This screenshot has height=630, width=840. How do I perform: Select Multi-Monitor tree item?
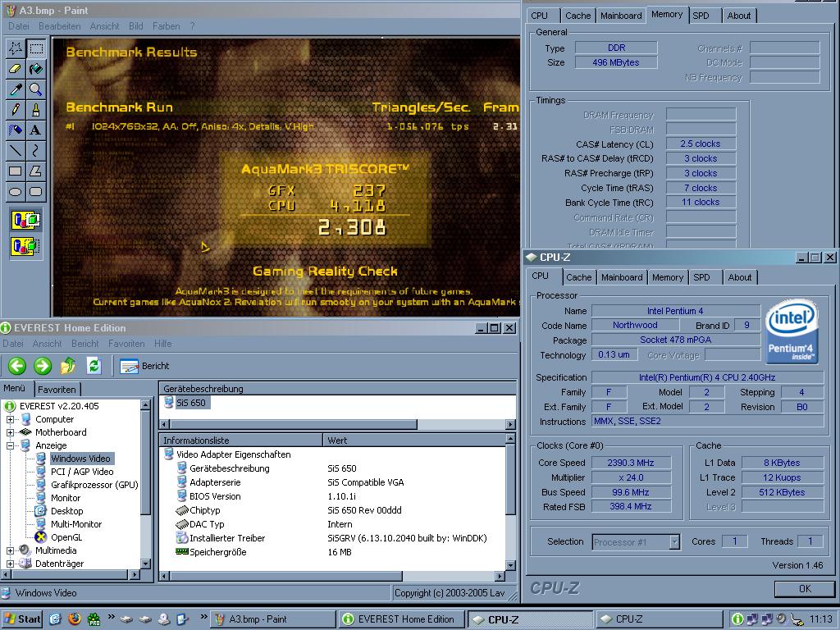tap(76, 524)
